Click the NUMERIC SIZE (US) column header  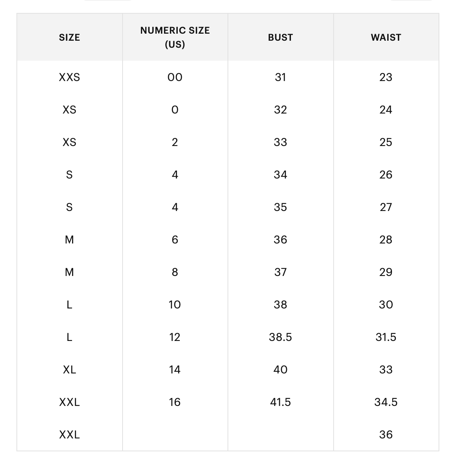pos(175,37)
